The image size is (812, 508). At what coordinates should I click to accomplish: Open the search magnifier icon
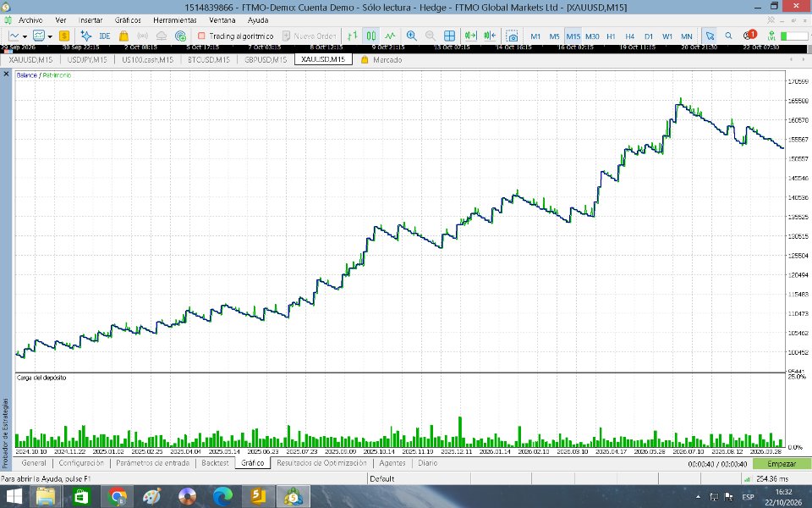click(728, 36)
